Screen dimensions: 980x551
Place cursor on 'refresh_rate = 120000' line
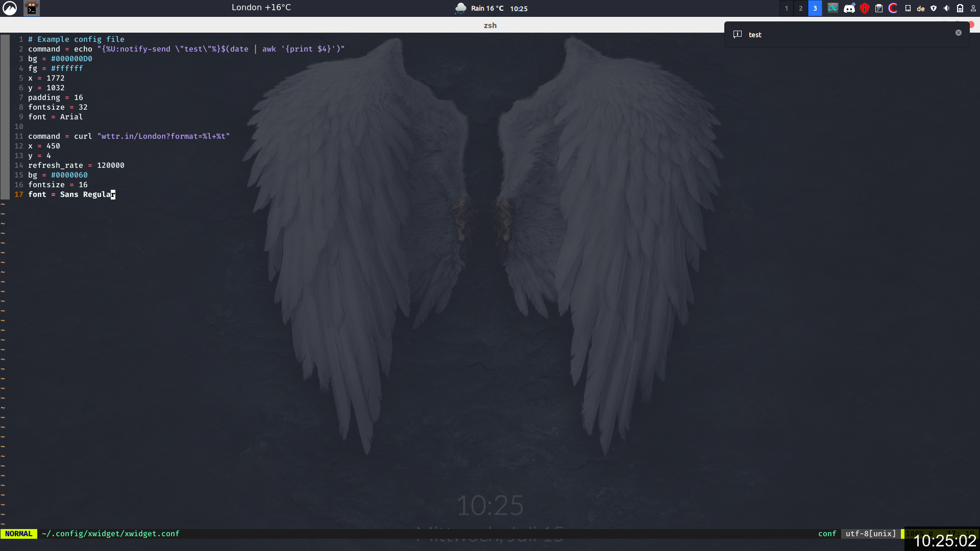pos(77,165)
